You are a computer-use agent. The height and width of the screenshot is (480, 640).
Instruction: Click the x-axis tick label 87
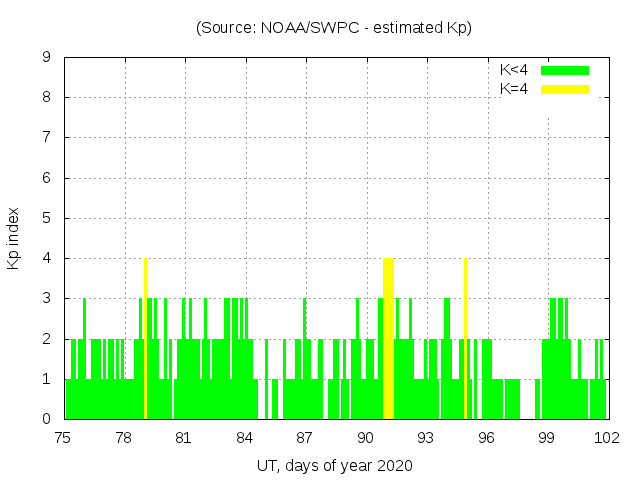pyautogui.click(x=304, y=438)
